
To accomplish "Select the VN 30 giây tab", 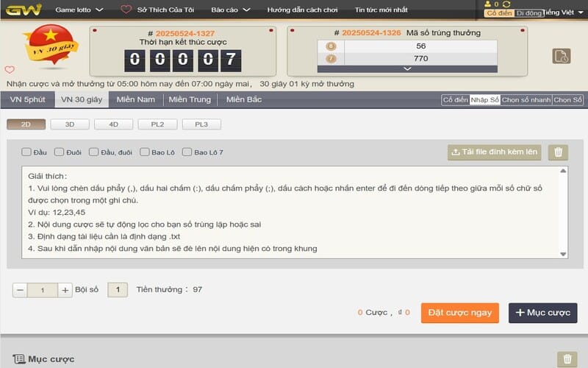I will pos(82,99).
